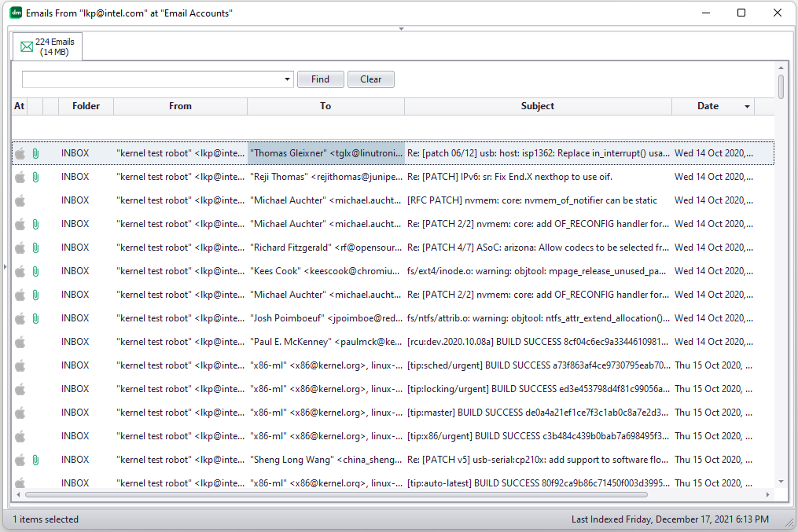Click the Apple icon on Paul E. McKenney row
Screen dimensions: 798x532
pos(20,342)
